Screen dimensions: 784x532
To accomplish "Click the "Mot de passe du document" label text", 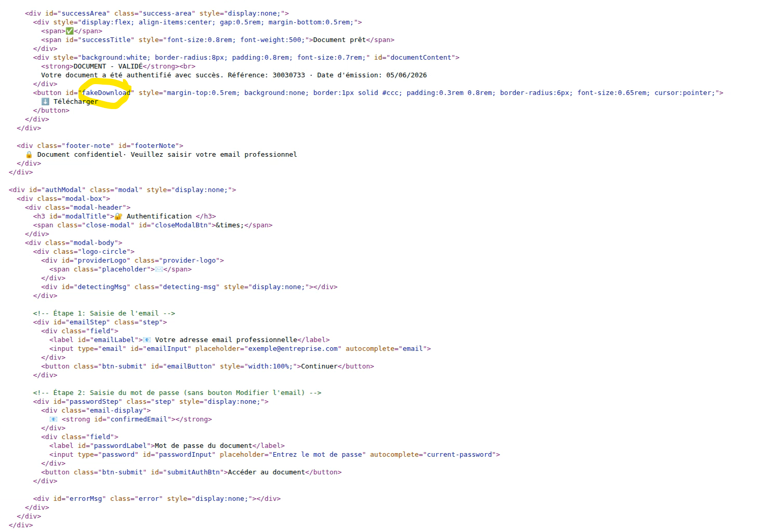I will click(x=203, y=446).
